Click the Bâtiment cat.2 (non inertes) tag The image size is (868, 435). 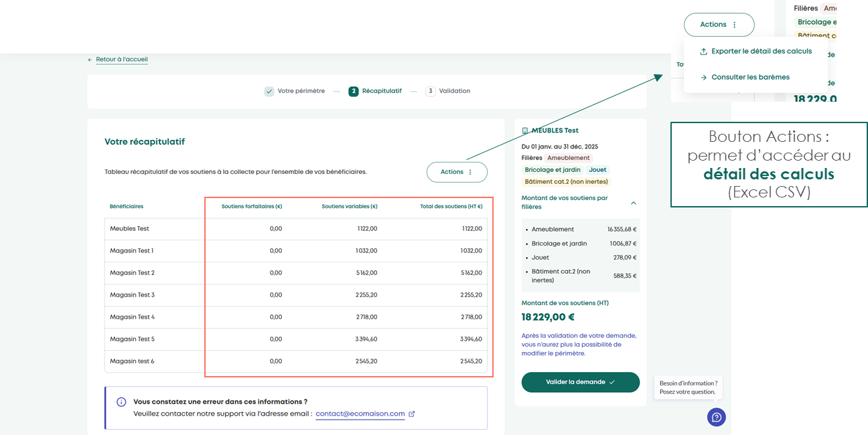point(566,182)
